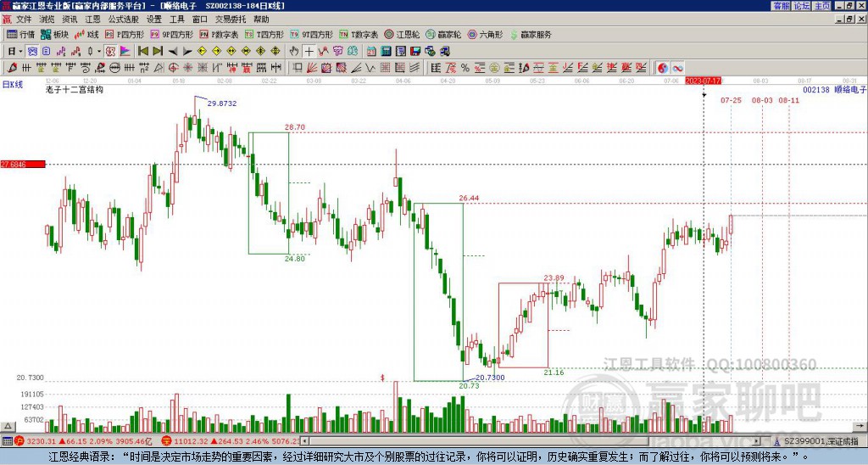Screen dimensions: 868x465
Task: Click the 论坛 forum button
Action: coord(802,6)
